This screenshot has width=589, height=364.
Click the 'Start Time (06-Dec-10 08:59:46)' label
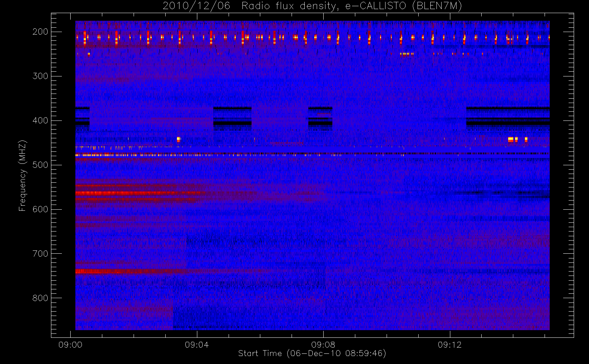[312, 353]
